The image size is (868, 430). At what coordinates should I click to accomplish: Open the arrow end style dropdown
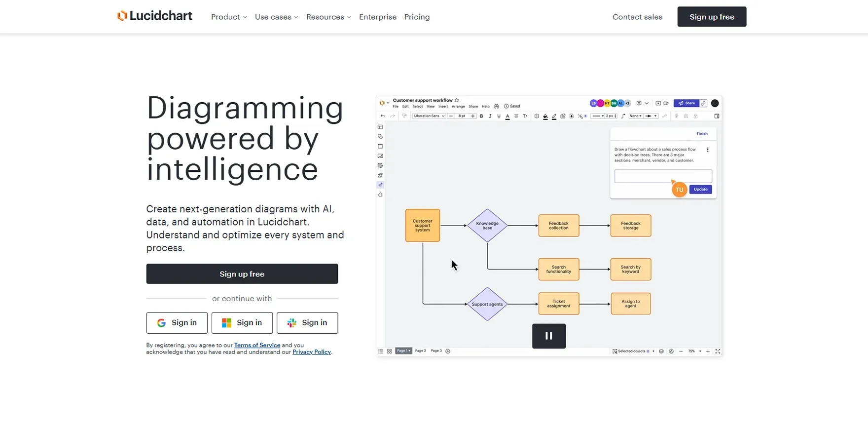coord(651,116)
